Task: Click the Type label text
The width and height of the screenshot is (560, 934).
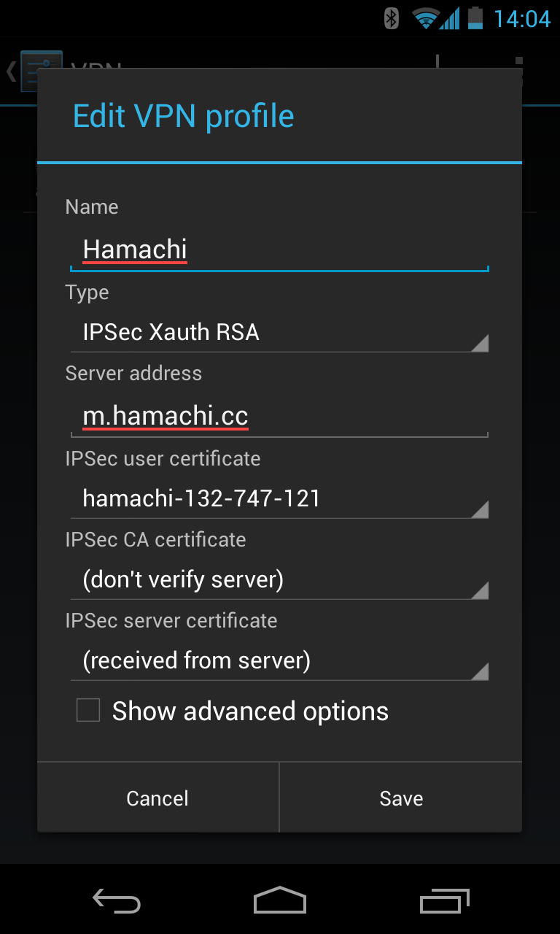Action: pos(87,293)
